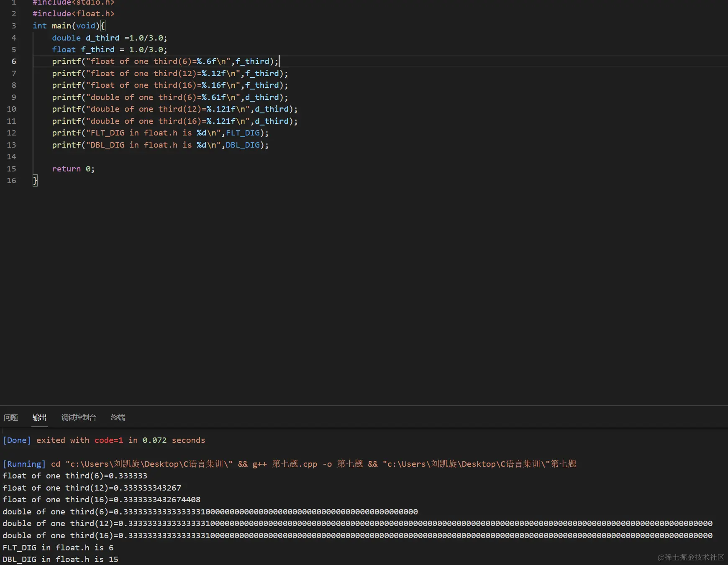The image size is (728, 565).
Task: Click the printf line with %.6f format
Action: click(165, 61)
